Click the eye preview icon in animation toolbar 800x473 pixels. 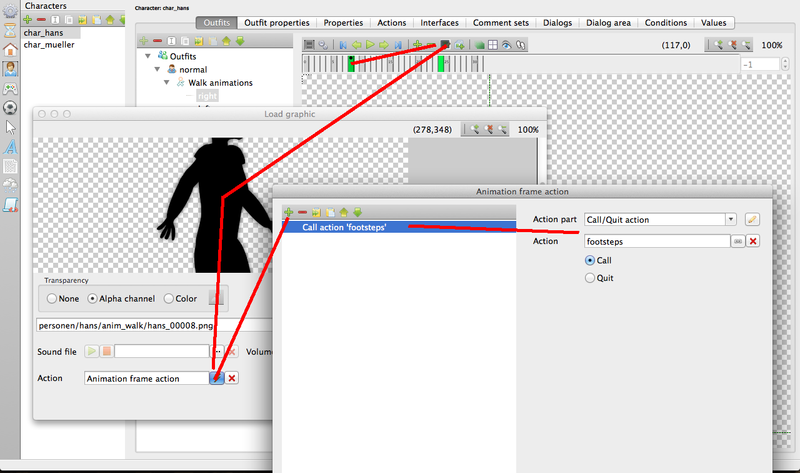pyautogui.click(x=507, y=46)
